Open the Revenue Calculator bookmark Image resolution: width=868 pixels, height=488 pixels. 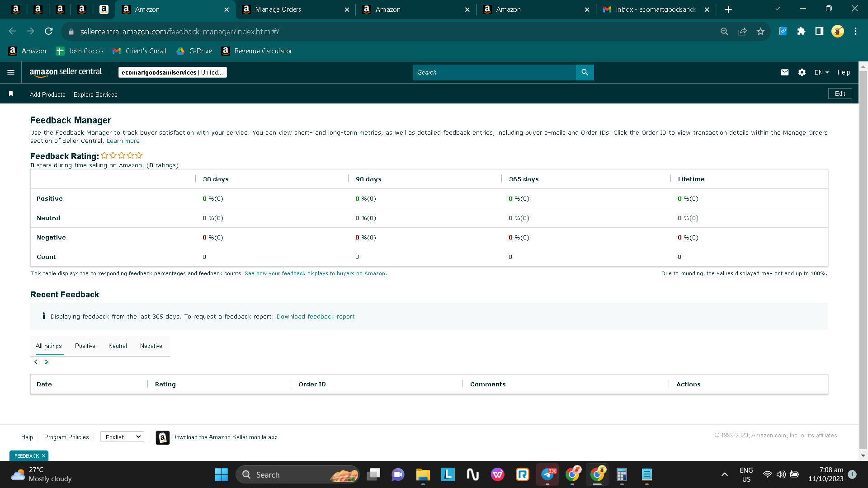click(257, 51)
